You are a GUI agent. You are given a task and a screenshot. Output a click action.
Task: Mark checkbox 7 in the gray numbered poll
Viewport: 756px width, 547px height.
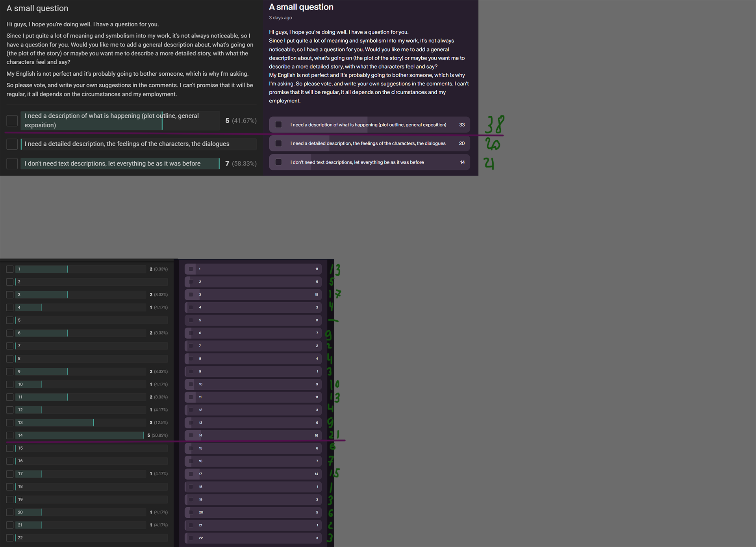[10, 346]
